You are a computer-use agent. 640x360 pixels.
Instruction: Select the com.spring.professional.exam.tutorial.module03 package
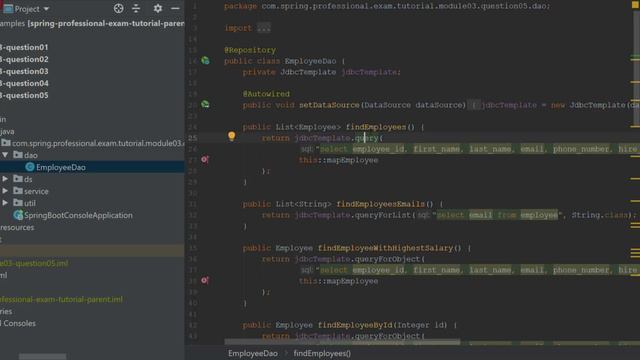[98, 143]
